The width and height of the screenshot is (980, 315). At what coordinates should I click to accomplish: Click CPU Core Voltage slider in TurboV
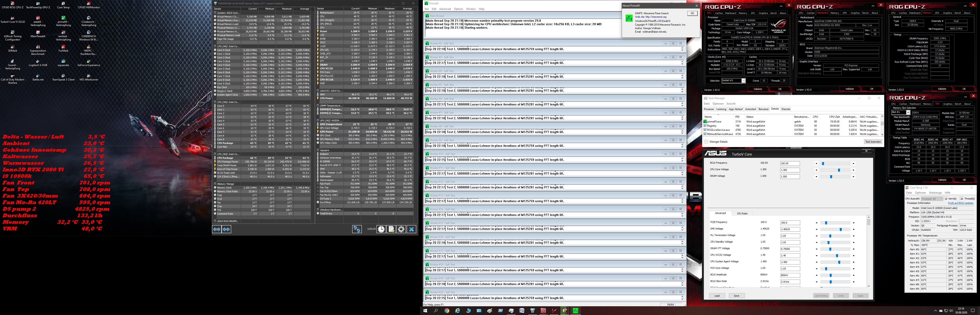pyautogui.click(x=839, y=170)
